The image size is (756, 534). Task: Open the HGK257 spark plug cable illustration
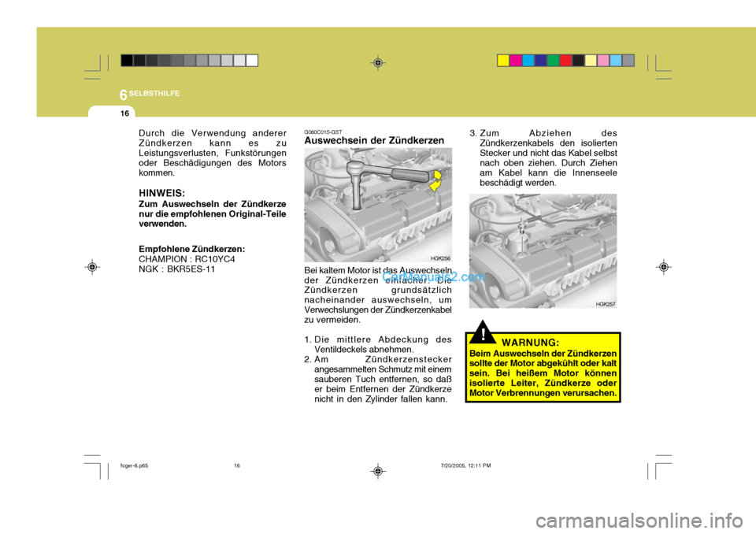543,250
